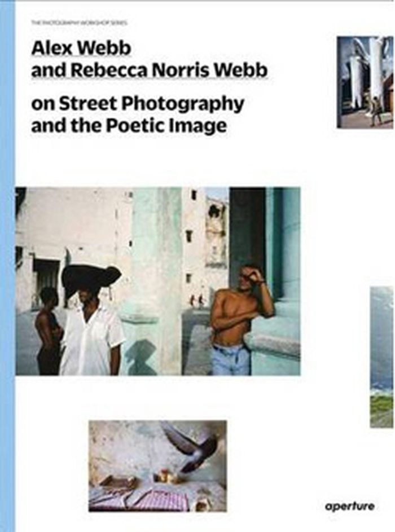
Task: Open the large Havana street photograph
Action: [158, 281]
